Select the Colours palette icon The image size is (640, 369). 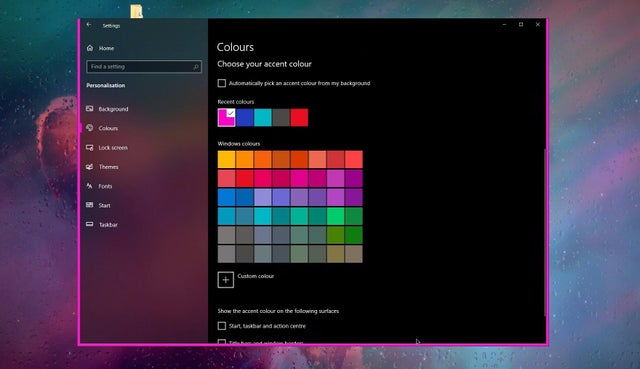pyautogui.click(x=90, y=128)
